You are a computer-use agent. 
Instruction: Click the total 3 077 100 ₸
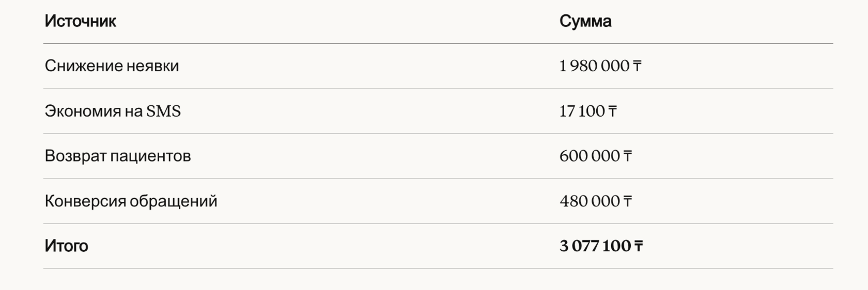point(601,246)
